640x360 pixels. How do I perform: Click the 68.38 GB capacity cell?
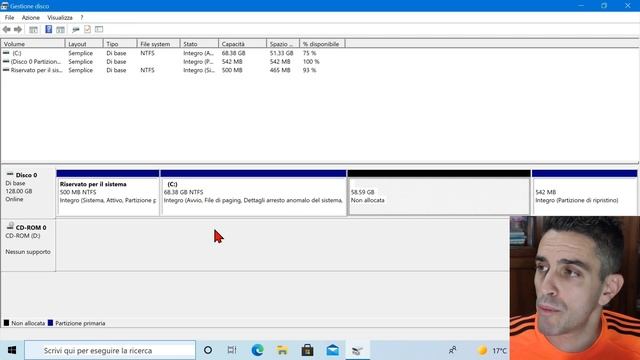click(x=233, y=53)
